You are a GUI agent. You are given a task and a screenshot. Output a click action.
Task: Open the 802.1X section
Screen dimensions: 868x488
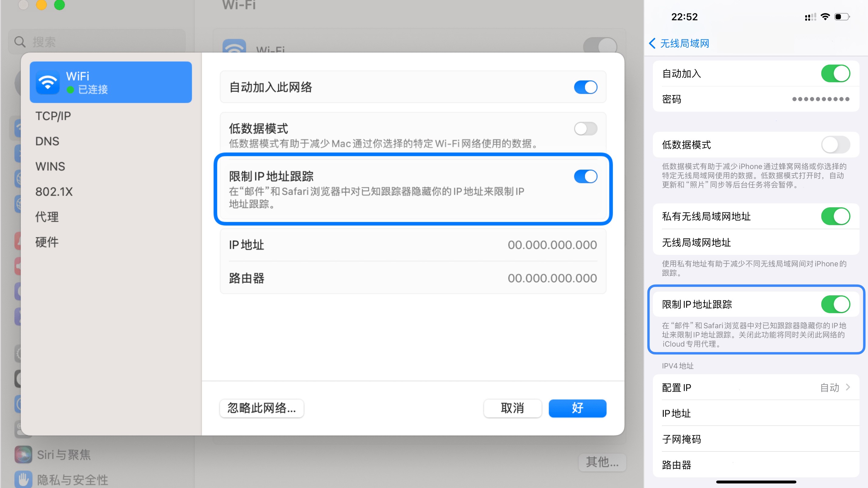click(54, 192)
